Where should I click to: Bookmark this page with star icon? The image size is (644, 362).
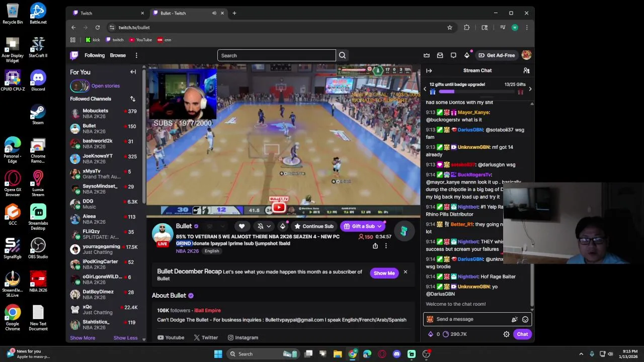coord(450,28)
